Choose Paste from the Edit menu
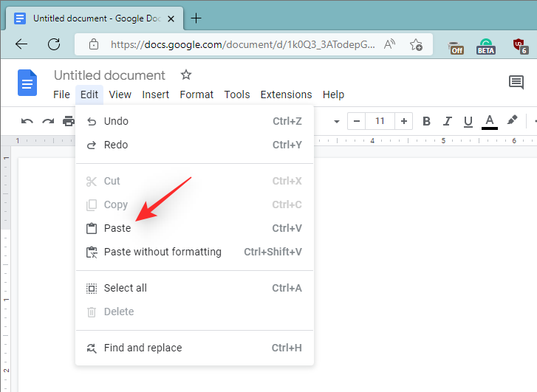This screenshot has height=392, width=537. point(117,228)
